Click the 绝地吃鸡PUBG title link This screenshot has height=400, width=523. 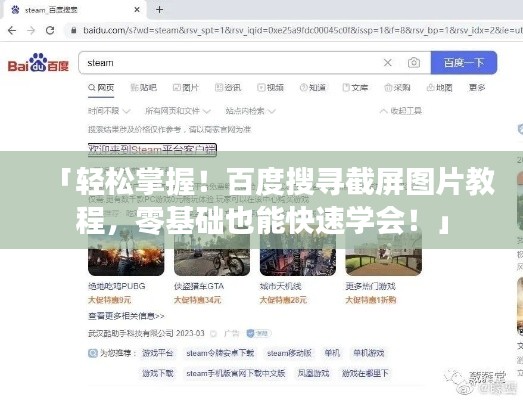(x=117, y=286)
